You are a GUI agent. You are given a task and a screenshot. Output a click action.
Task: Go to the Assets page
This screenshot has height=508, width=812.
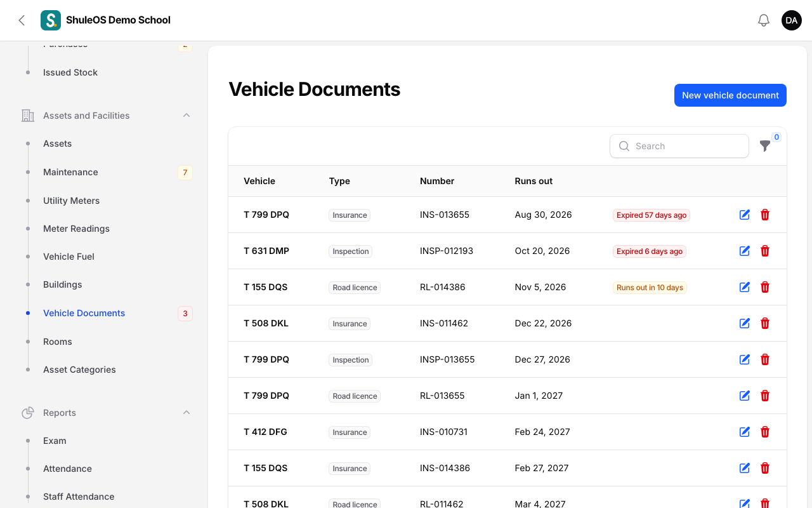pos(57,144)
